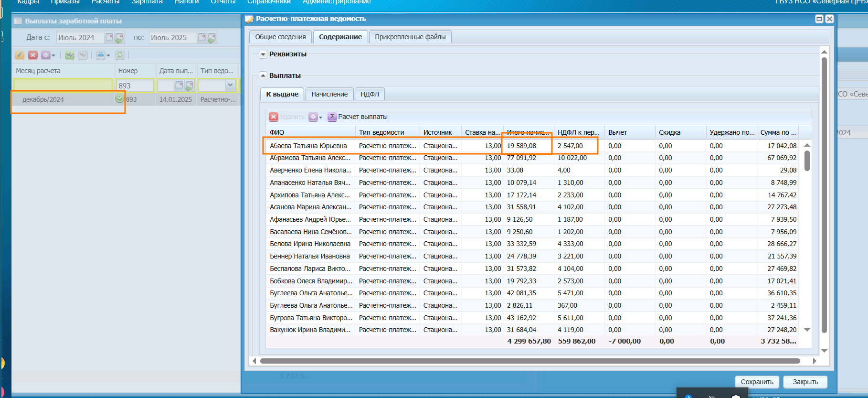Click the 'Закрыть' button
This screenshot has height=398, width=868.
pos(805,382)
